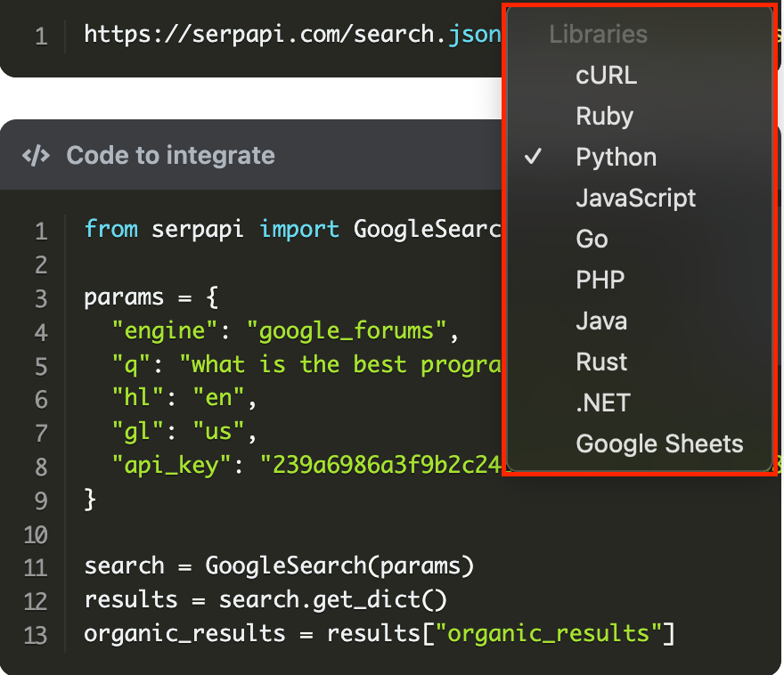784x675 pixels.
Task: Switch code sample to Rust
Action: coord(601,362)
